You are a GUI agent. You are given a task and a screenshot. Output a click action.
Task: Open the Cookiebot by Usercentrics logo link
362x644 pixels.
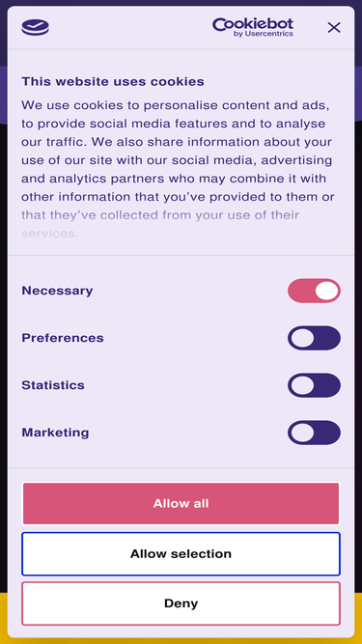(253, 27)
